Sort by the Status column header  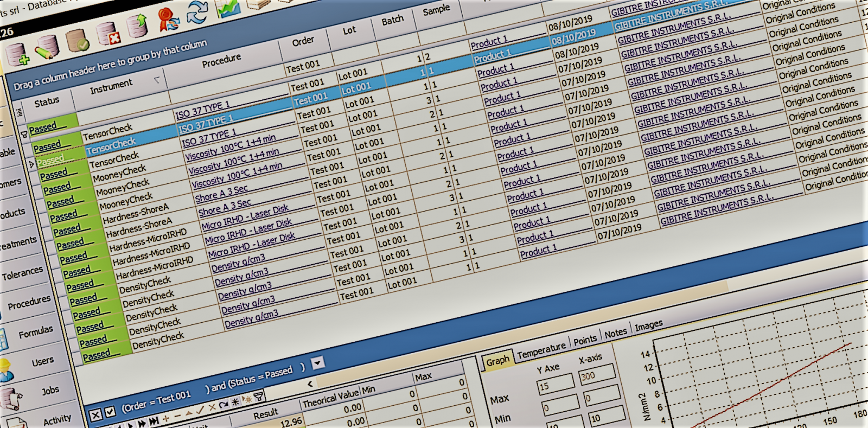tap(47, 101)
